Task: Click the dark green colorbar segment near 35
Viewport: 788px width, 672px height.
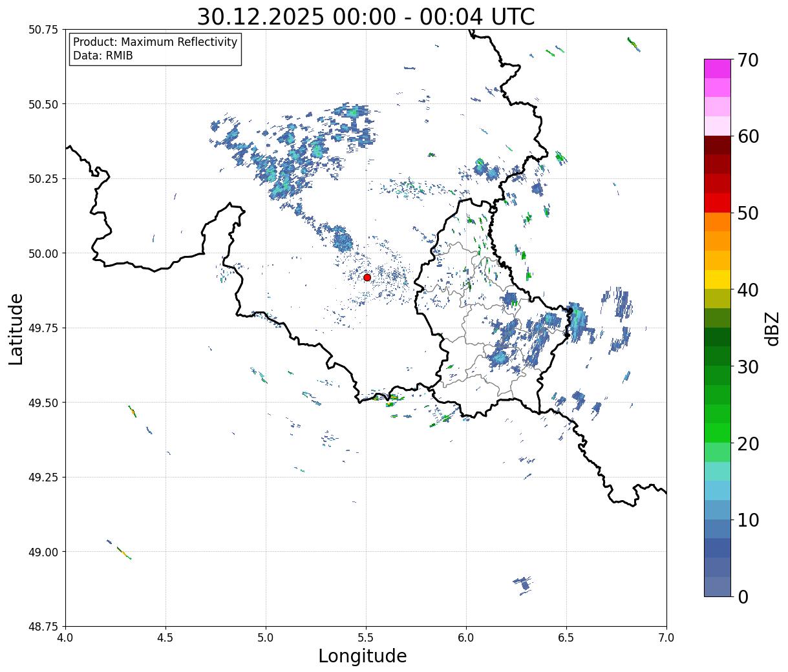Action: [x=718, y=337]
